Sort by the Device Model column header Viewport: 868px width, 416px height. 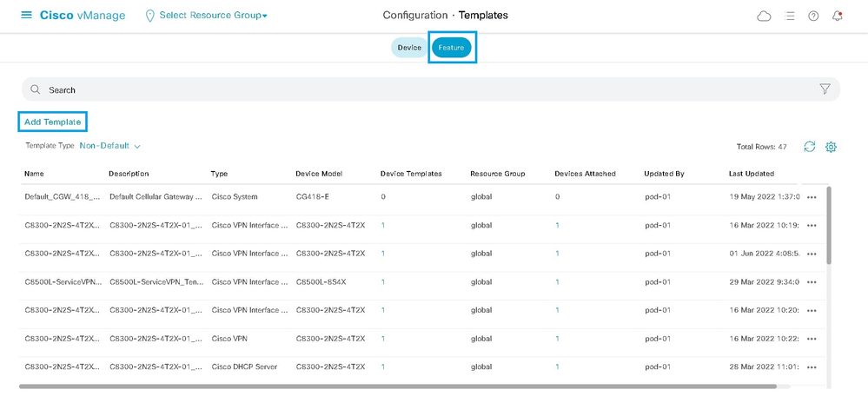click(319, 174)
